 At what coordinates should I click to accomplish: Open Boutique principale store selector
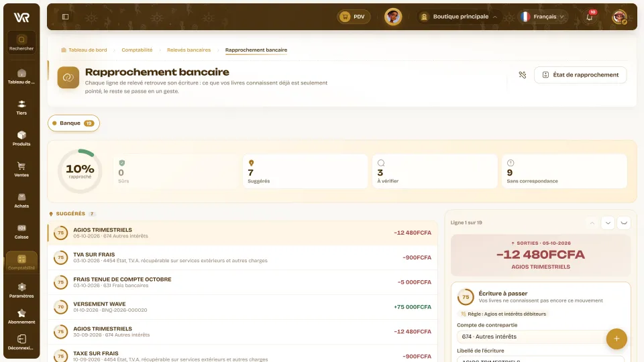pyautogui.click(x=459, y=17)
